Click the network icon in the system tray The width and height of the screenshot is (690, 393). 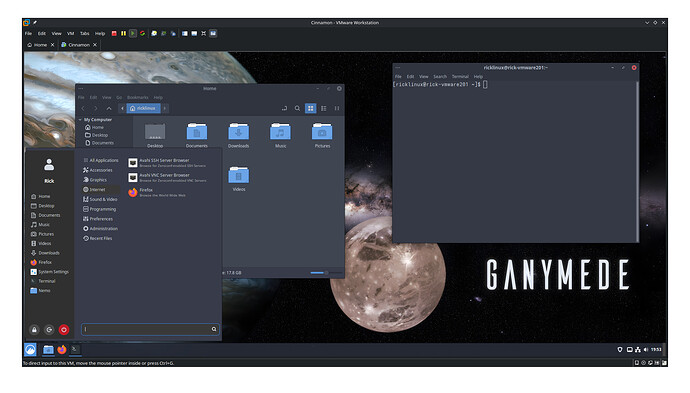pos(638,350)
